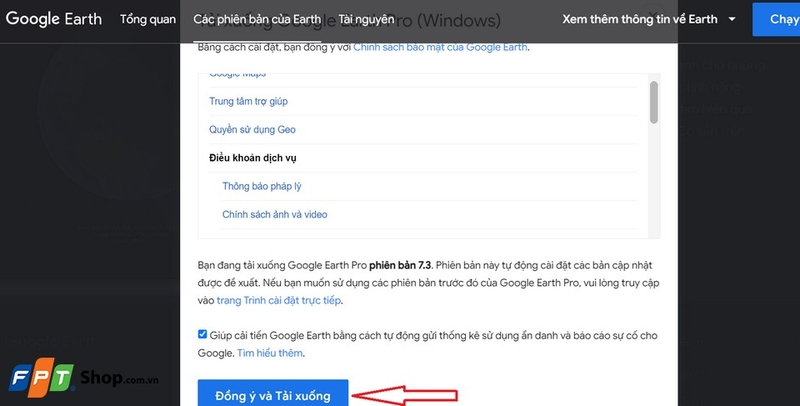Open trang Trình cài đặt trực tiếp link
This screenshot has width=800, height=406.
(x=279, y=300)
